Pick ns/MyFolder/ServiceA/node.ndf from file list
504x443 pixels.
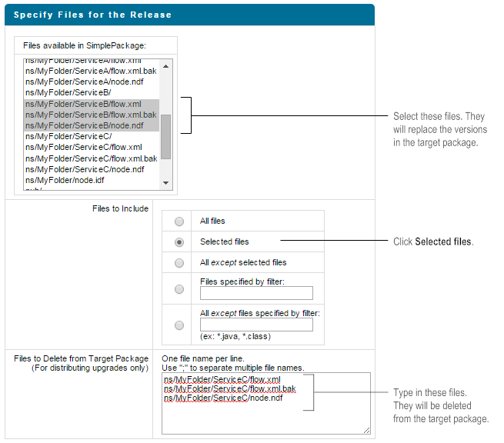[x=84, y=82]
